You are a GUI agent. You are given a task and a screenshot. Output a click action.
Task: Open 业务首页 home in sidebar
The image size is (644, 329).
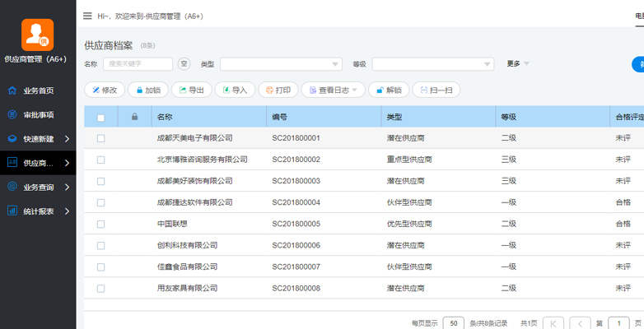[x=38, y=90]
